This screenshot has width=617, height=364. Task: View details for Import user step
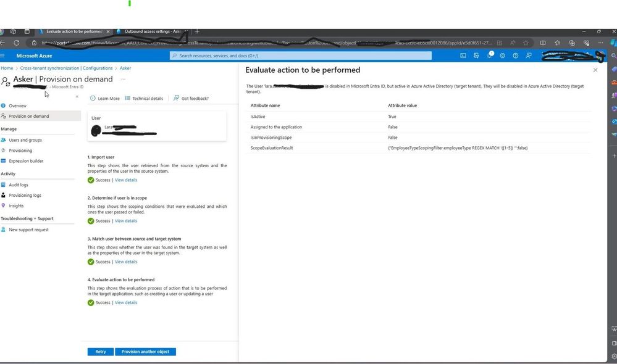[x=126, y=180]
